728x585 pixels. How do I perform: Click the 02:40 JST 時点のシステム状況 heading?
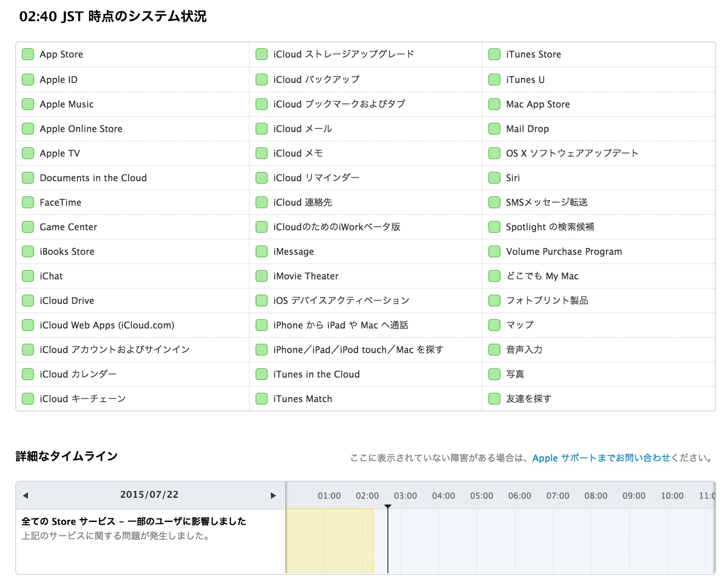pyautogui.click(x=113, y=16)
